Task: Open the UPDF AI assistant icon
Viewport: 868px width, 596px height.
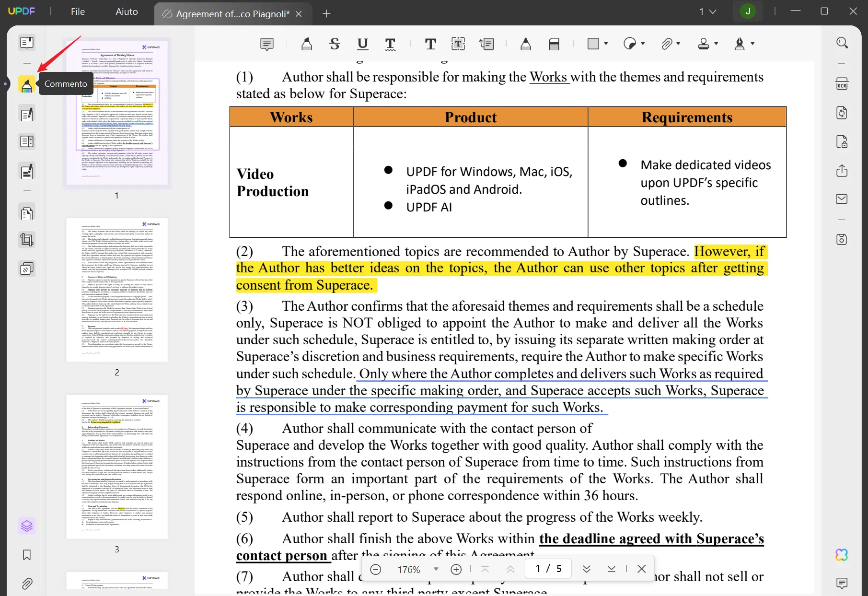Action: (x=842, y=555)
